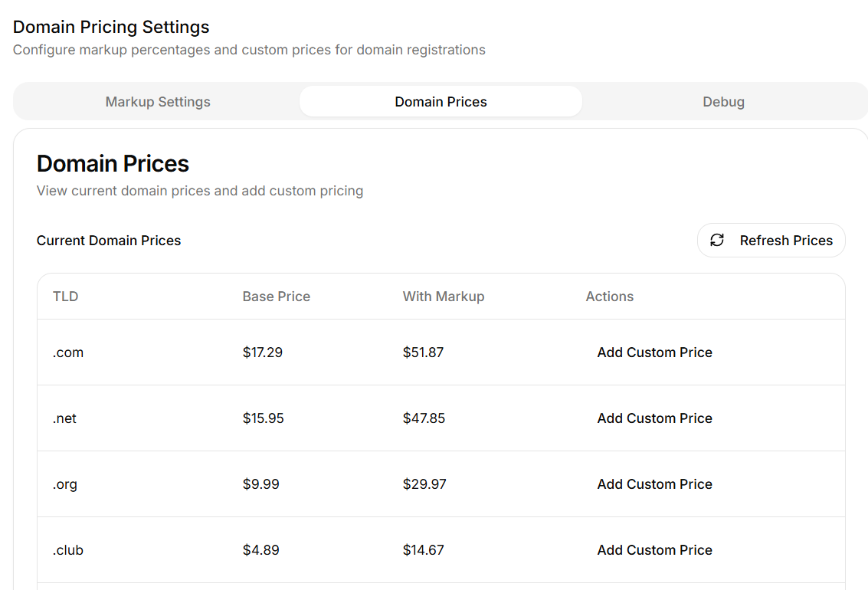Add custom price for .com
The image size is (868, 590).
click(654, 352)
